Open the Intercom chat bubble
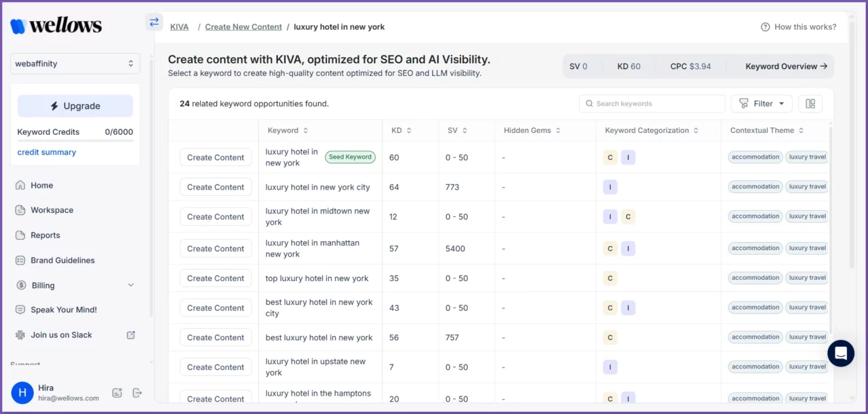 click(x=840, y=353)
